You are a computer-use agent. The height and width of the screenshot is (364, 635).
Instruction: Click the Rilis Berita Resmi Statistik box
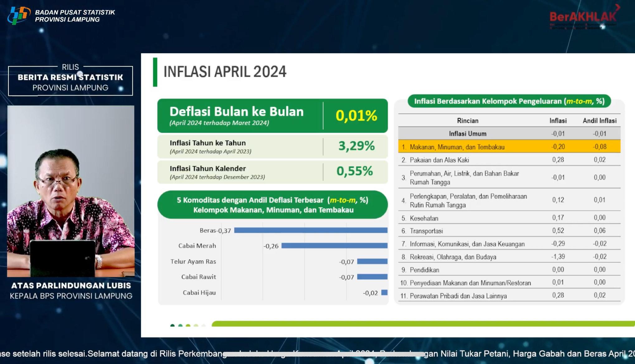70,81
